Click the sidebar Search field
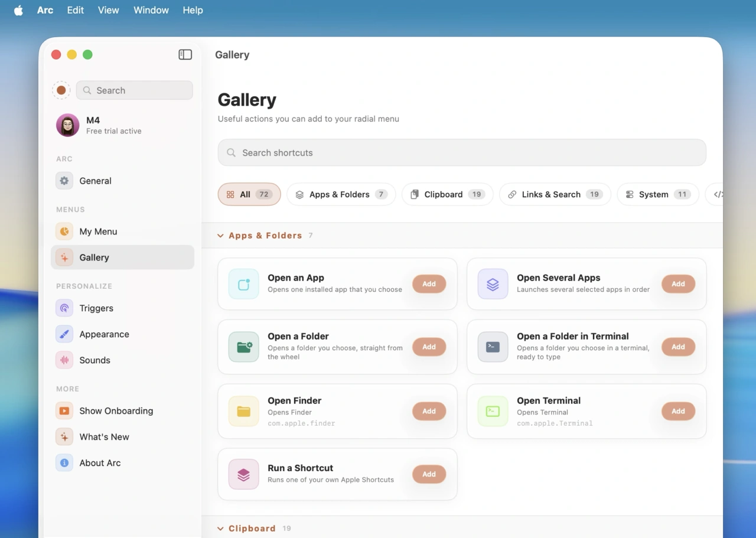Viewport: 756px width, 538px height. (135, 90)
